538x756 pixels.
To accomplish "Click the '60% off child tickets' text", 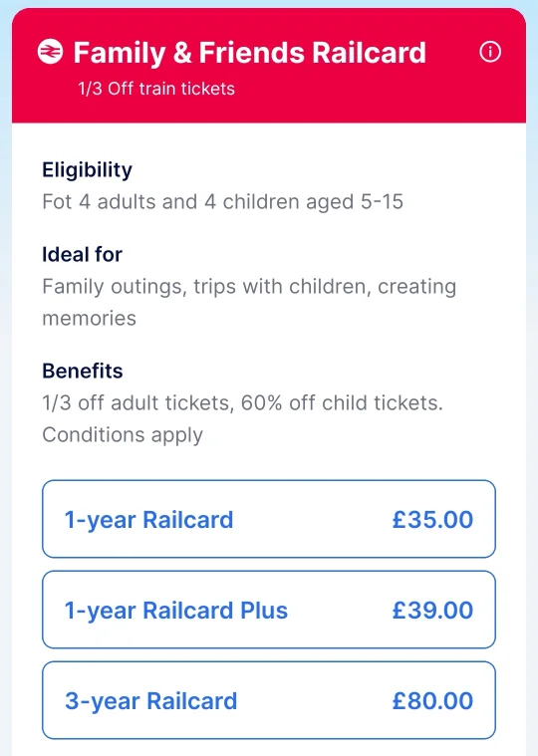I will pyautogui.click(x=342, y=403).
